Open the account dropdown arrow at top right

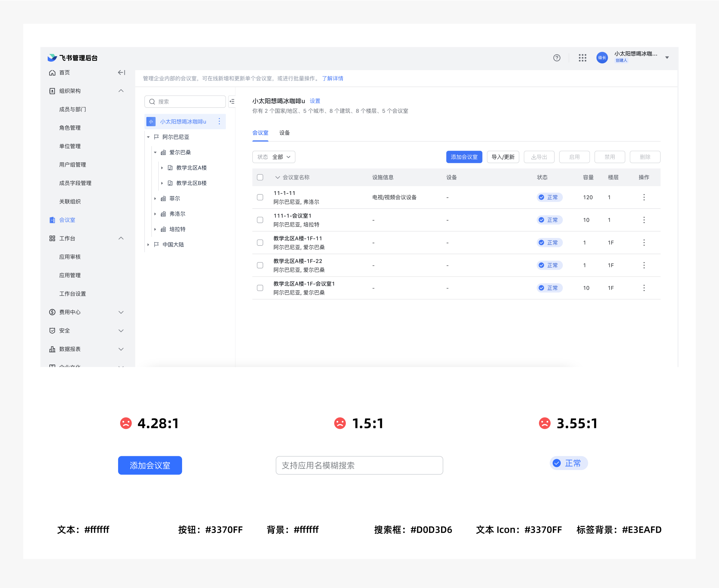[667, 58]
